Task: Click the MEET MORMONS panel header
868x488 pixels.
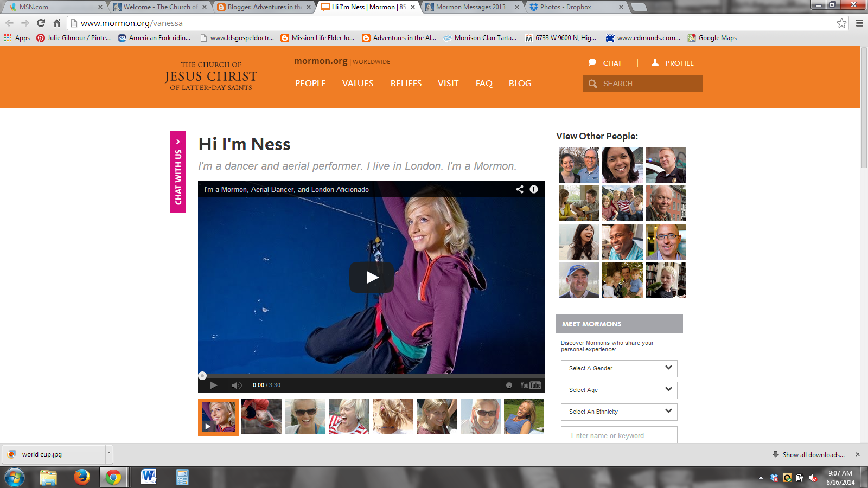Action: [x=619, y=324]
